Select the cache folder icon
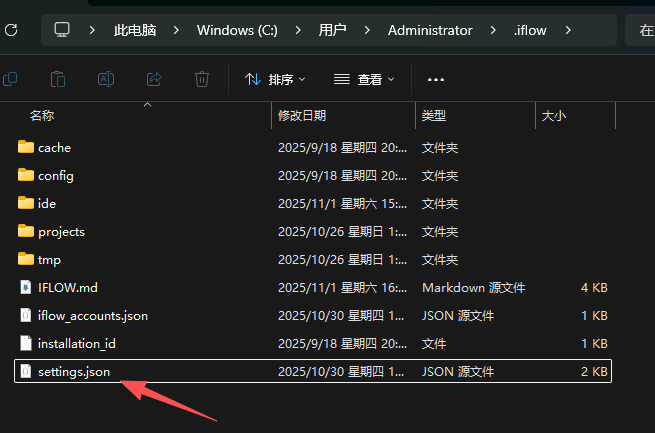 (x=26, y=147)
